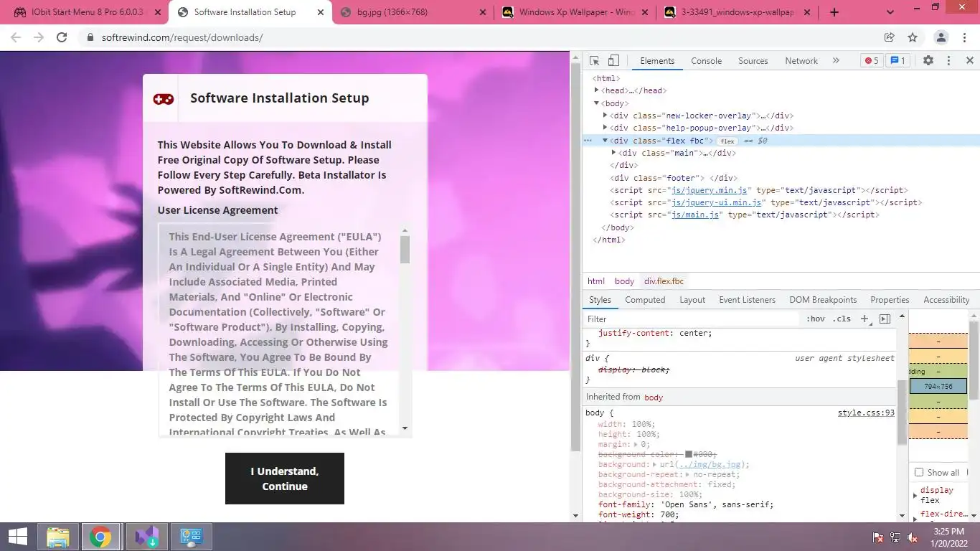This screenshot has width=980, height=551.
Task: Open a new browser tab
Action: point(834,12)
